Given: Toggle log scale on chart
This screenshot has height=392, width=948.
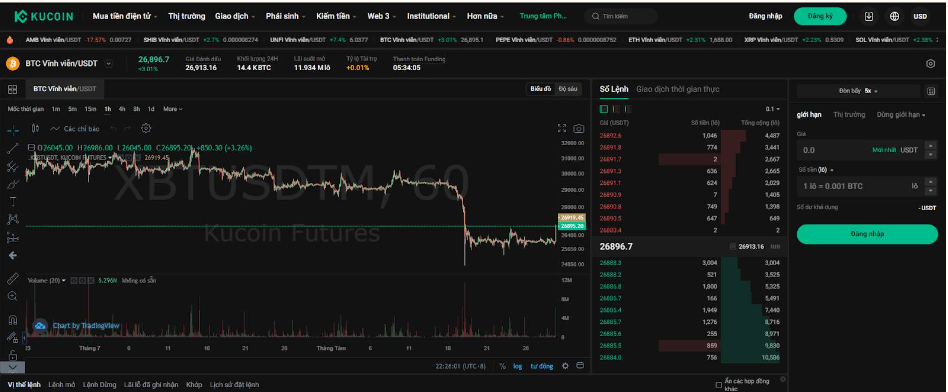Looking at the screenshot, I should (x=518, y=366).
